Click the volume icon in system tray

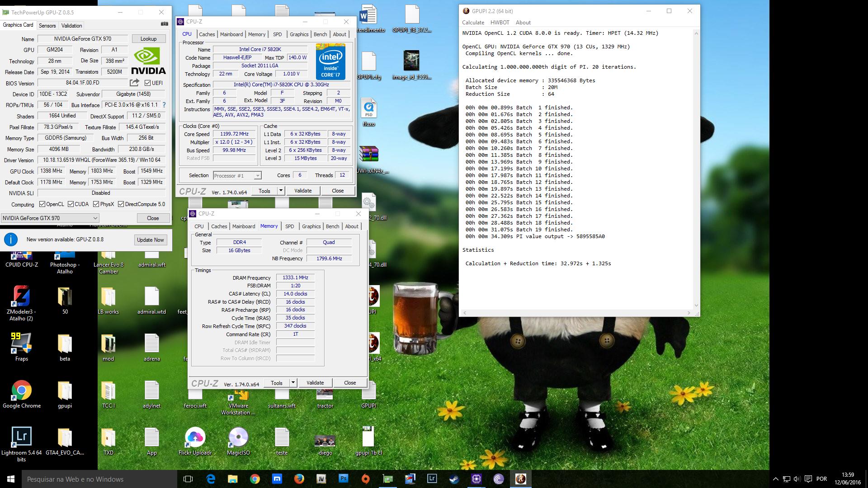pos(797,479)
